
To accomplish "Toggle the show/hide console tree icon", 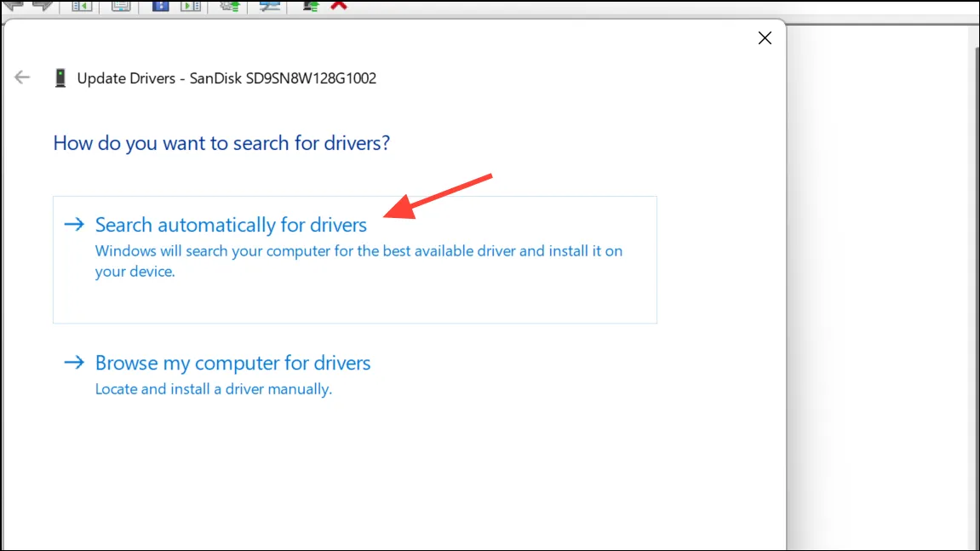I will [x=81, y=6].
